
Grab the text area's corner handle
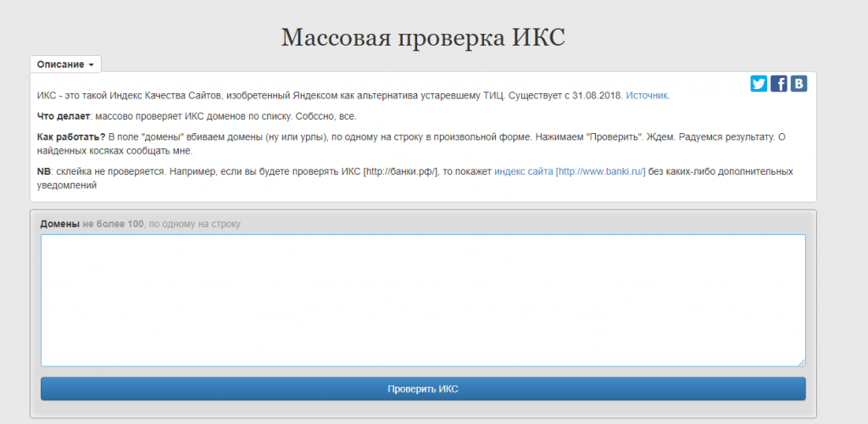click(x=802, y=363)
